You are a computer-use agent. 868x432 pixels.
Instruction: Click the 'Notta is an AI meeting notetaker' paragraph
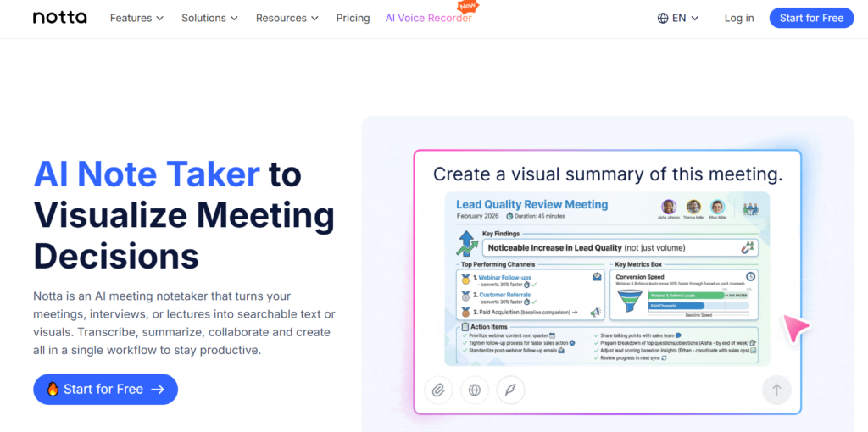point(184,323)
